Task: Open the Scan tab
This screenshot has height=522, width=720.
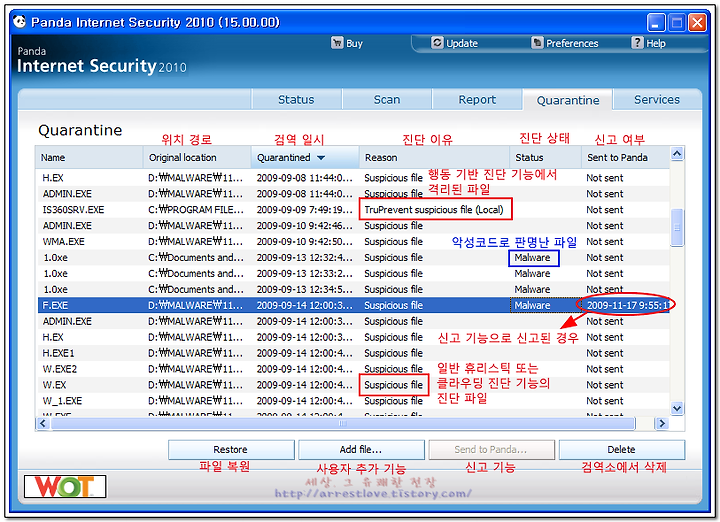Action: point(387,100)
